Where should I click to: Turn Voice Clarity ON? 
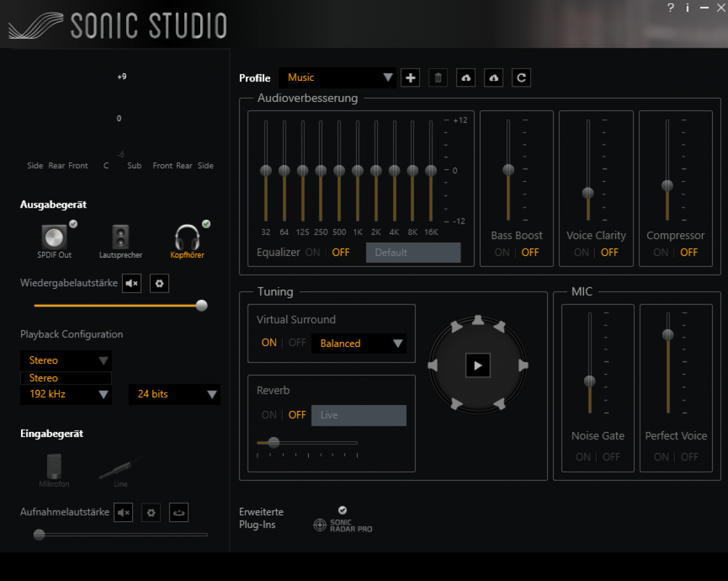pyautogui.click(x=581, y=253)
